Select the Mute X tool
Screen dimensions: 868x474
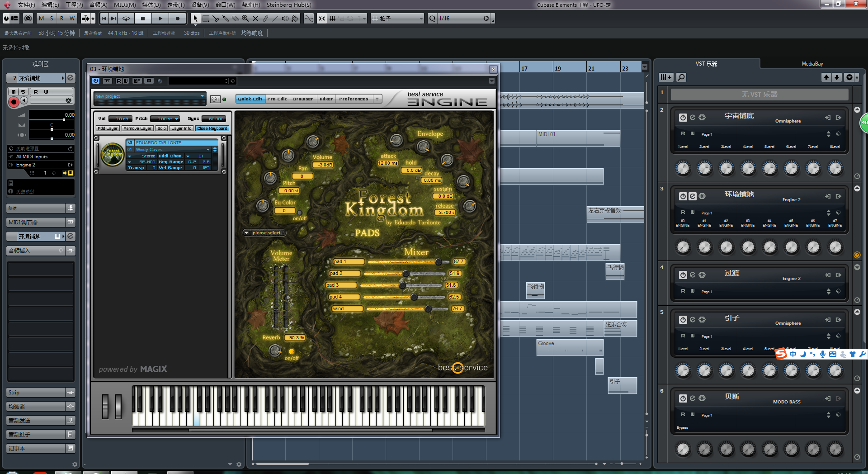(255, 18)
